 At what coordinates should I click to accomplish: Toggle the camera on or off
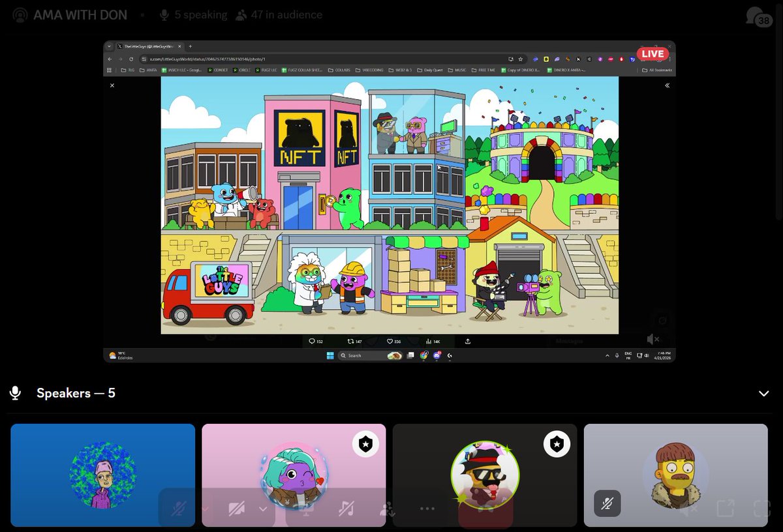[238, 509]
